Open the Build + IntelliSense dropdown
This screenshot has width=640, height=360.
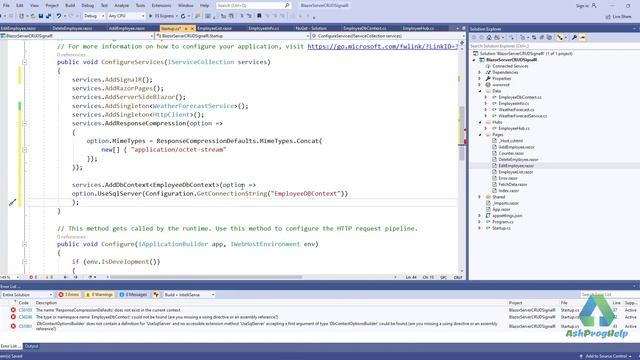[x=189, y=294]
